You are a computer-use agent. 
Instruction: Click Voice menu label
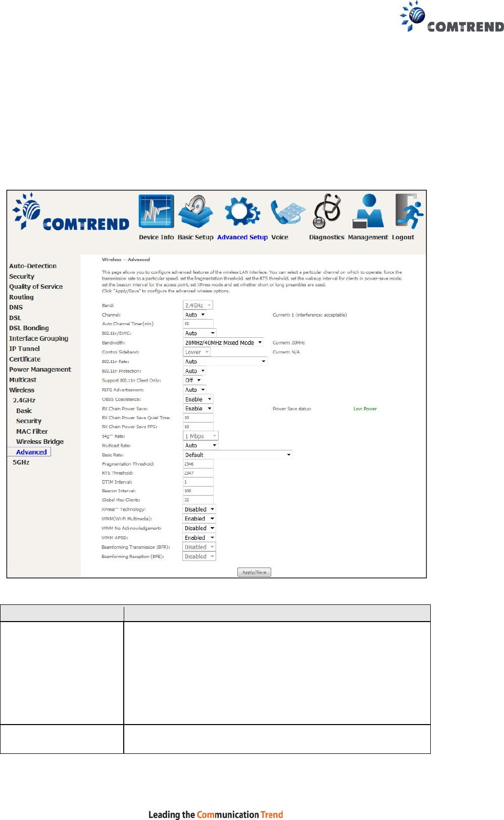pyautogui.click(x=280, y=237)
